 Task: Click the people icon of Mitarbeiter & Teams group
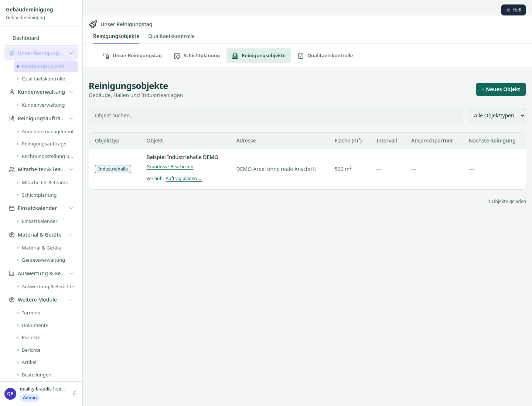(12, 169)
